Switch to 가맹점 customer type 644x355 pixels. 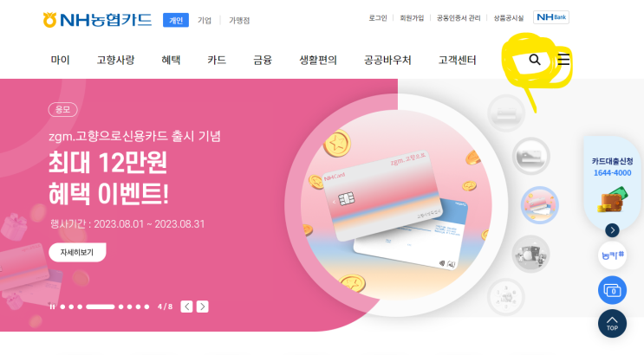tap(239, 20)
